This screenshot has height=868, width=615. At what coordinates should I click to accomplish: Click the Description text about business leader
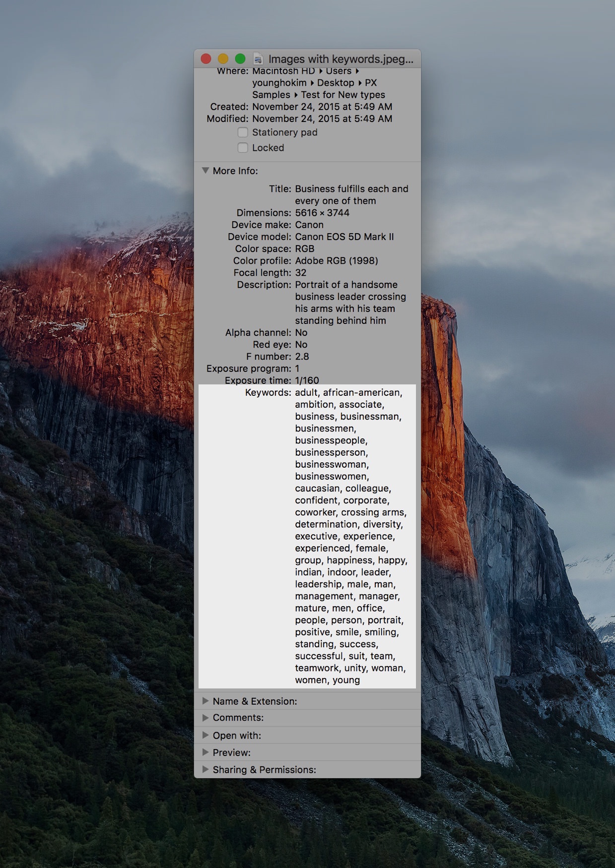tap(350, 303)
